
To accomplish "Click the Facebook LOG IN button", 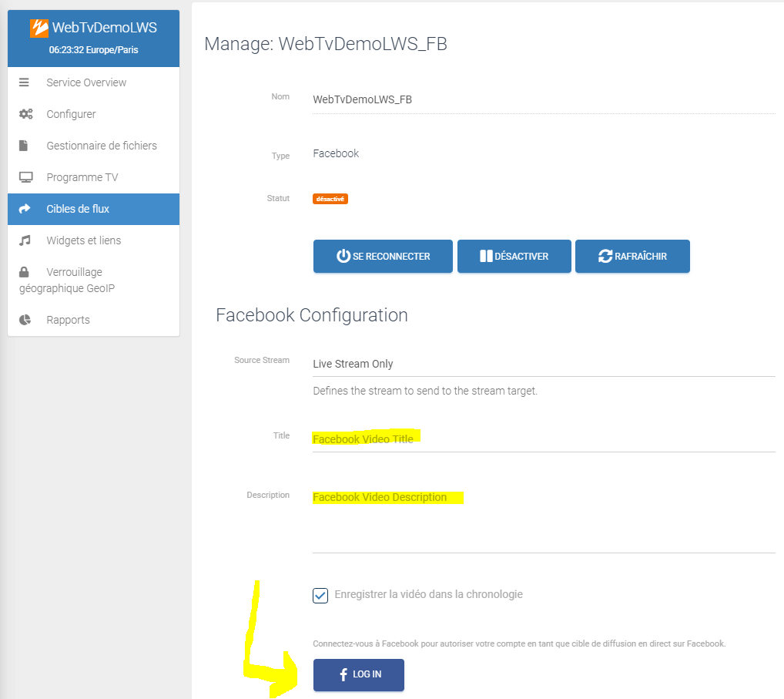I will coord(359,674).
